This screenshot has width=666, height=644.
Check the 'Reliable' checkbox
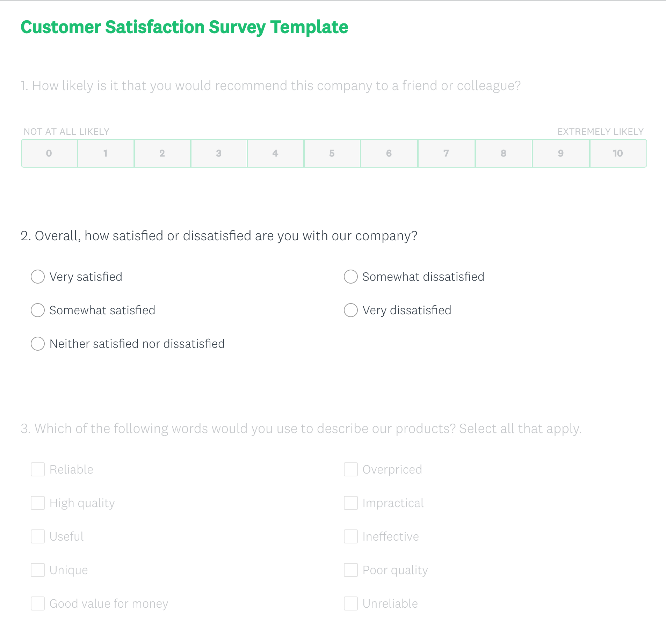coord(38,469)
